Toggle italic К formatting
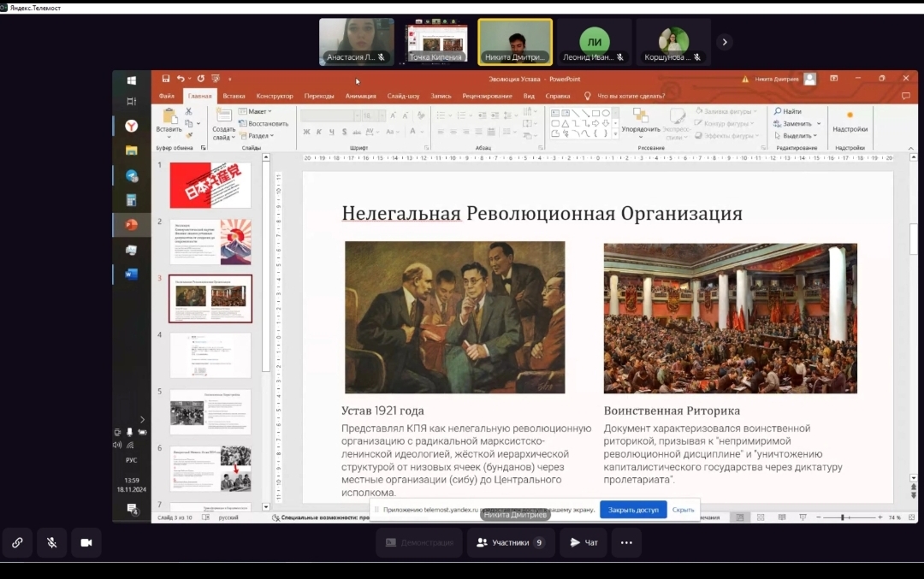Viewport: 924px width, 579px height. coord(319,132)
